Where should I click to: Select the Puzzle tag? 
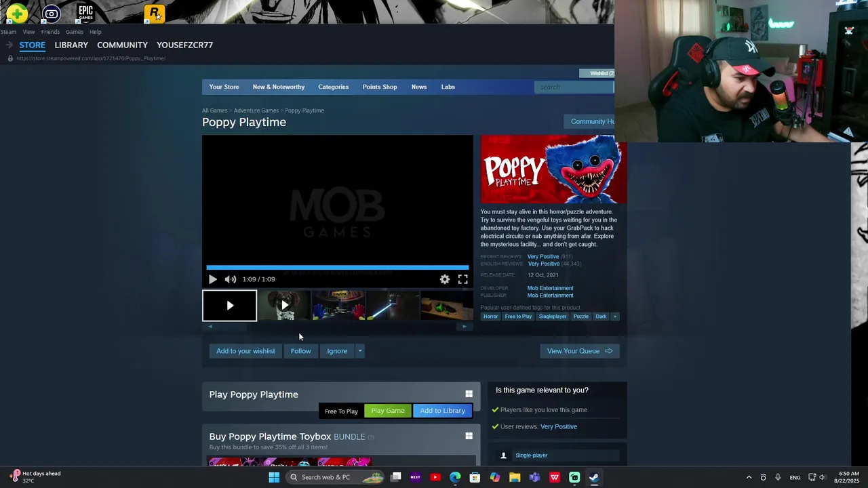581,317
